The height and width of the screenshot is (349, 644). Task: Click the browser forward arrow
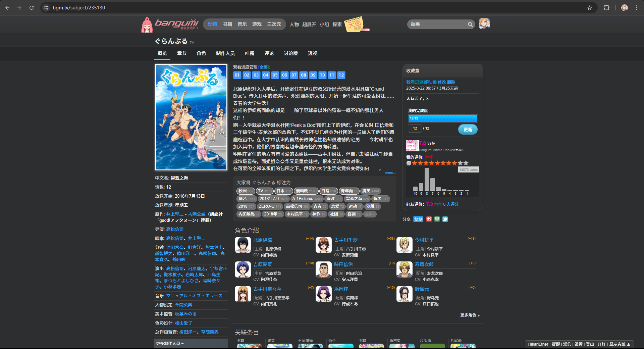(x=19, y=7)
